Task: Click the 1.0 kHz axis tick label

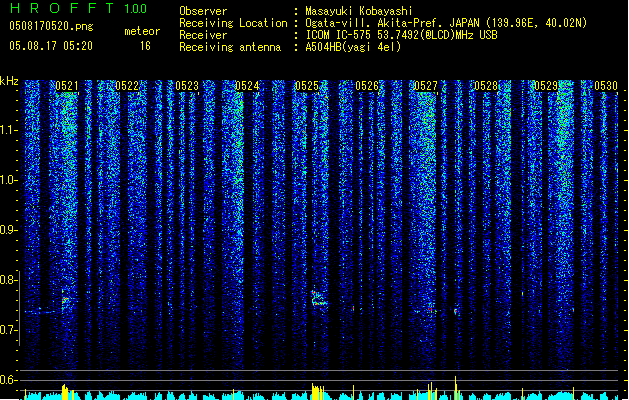Action: (8, 180)
